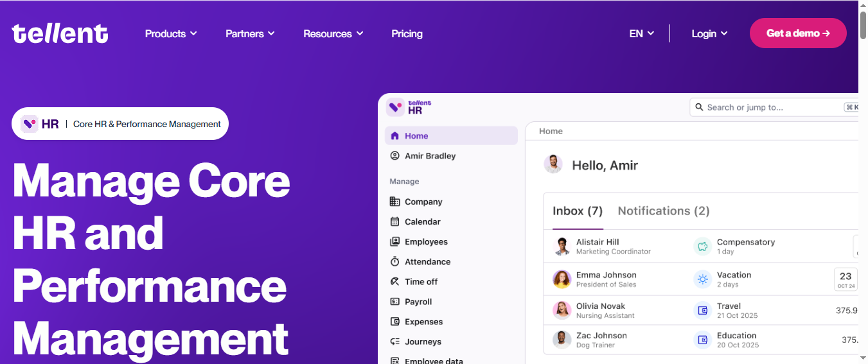Viewport: 868px width, 364px height.
Task: Select Home in the HR sidebar
Action: [451, 136]
